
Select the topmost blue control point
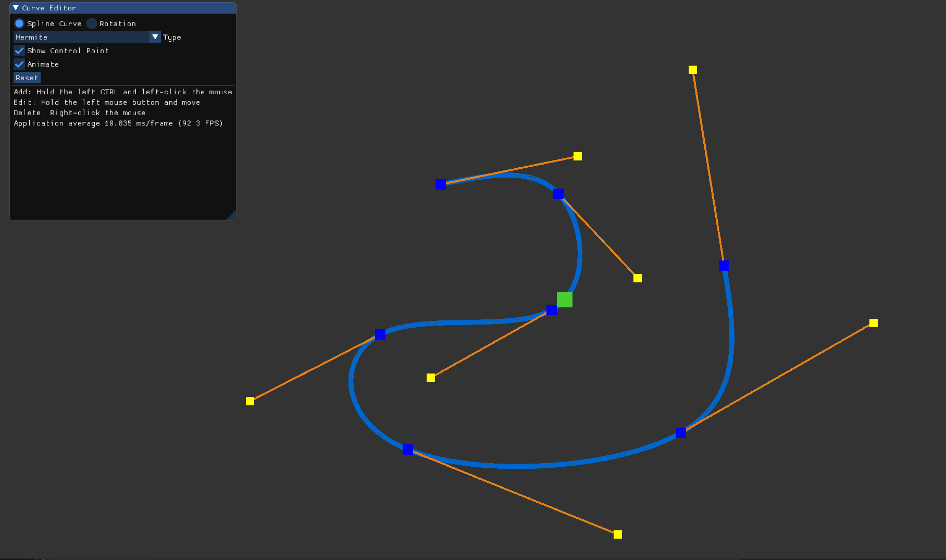tap(441, 184)
